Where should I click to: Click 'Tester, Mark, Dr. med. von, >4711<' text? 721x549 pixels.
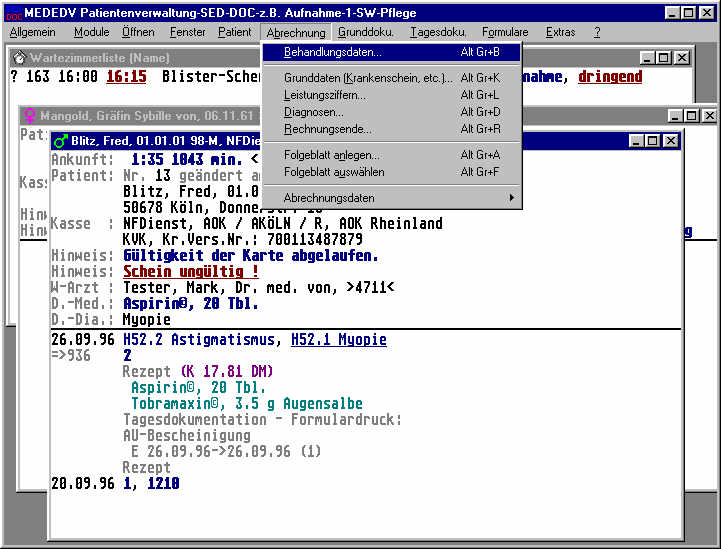[x=258, y=288]
